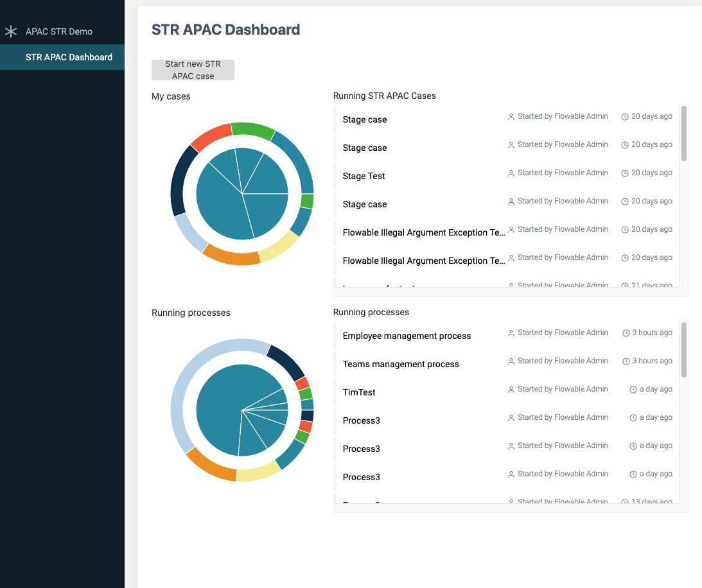
Task: Click the asterisk icon beside APAC STR Demo
Action: (11, 31)
